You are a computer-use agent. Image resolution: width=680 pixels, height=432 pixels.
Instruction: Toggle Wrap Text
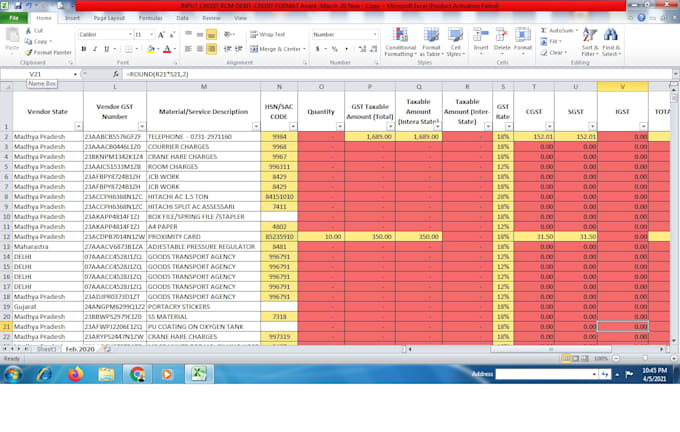(x=268, y=34)
